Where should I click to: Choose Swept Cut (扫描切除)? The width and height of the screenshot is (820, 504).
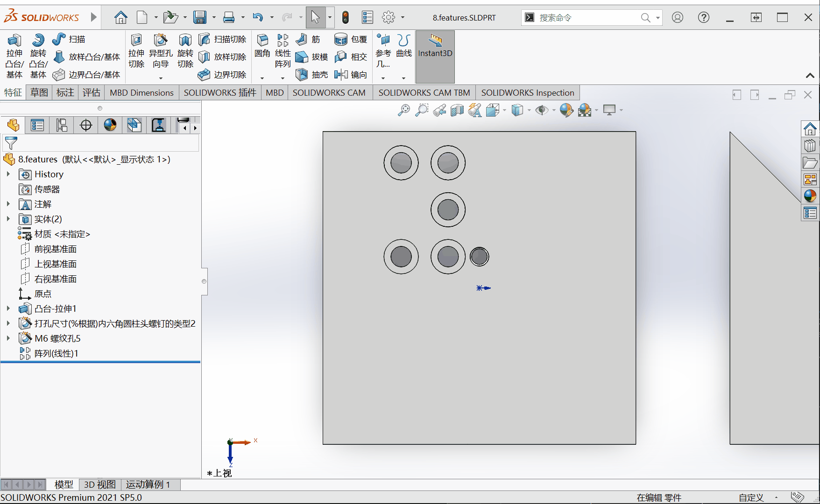pyautogui.click(x=223, y=39)
